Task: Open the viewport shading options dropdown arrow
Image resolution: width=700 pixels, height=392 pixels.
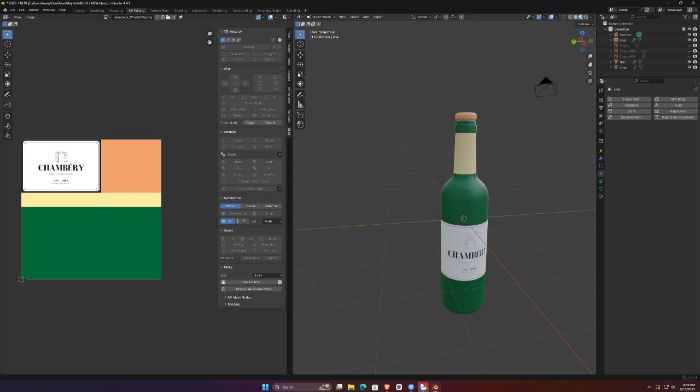Action: [591, 17]
